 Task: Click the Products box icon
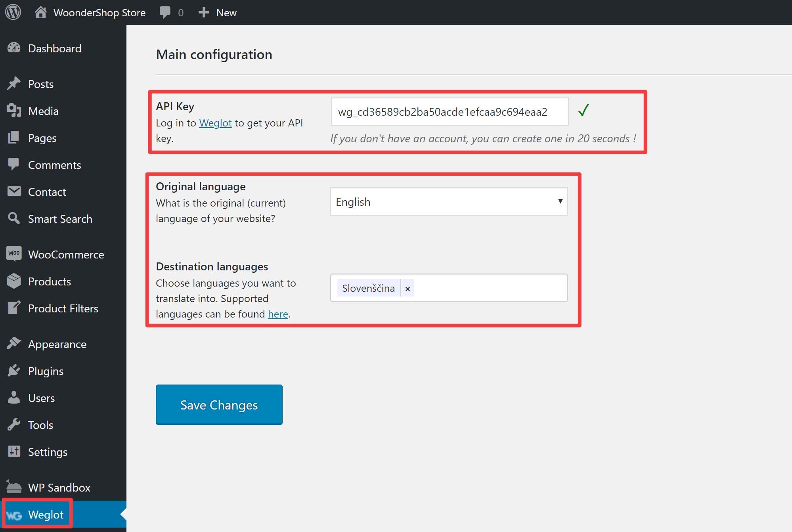coord(14,281)
